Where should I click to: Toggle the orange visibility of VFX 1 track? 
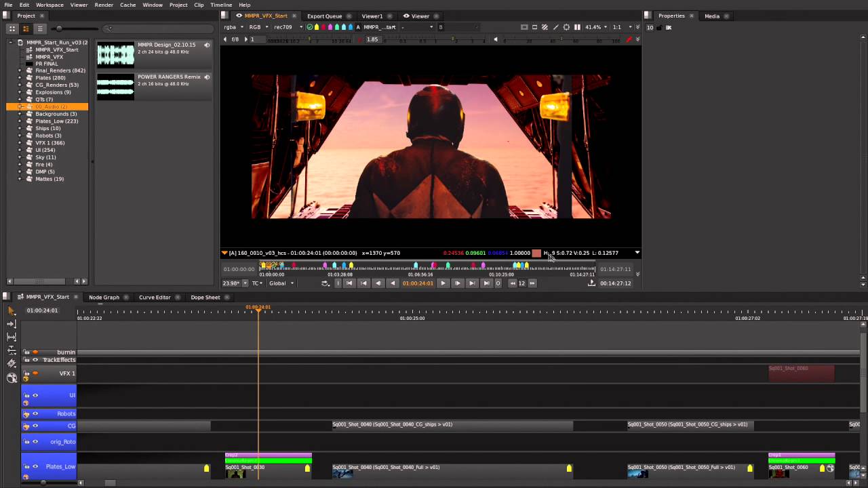(35, 373)
